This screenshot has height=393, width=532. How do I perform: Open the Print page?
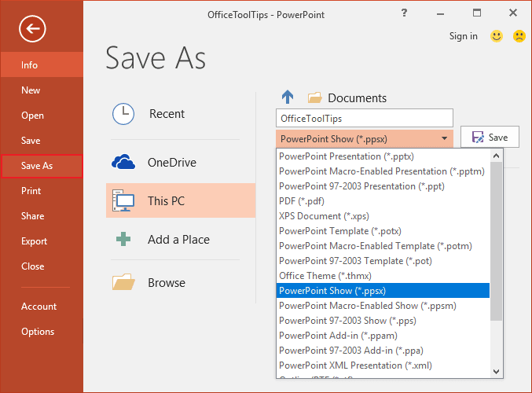click(x=42, y=191)
